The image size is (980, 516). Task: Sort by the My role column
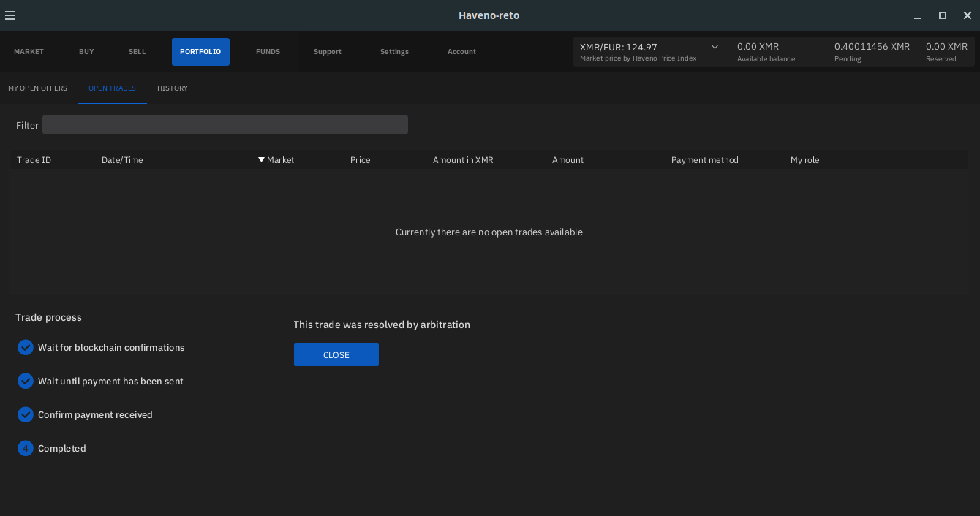(805, 159)
